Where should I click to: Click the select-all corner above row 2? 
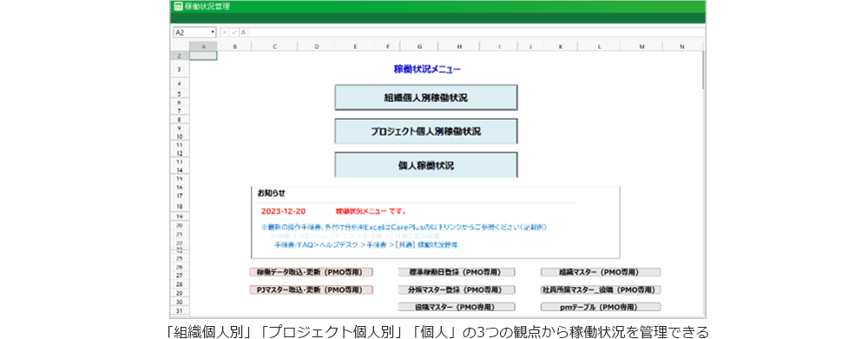click(180, 47)
